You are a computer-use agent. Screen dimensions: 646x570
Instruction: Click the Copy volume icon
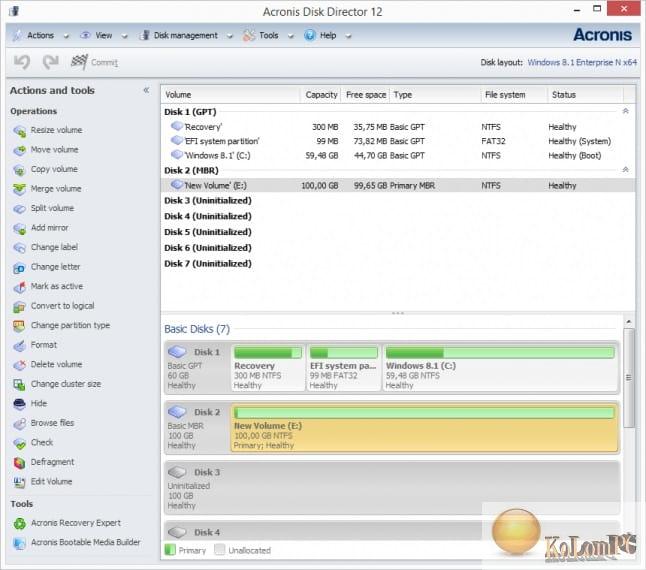[19, 170]
